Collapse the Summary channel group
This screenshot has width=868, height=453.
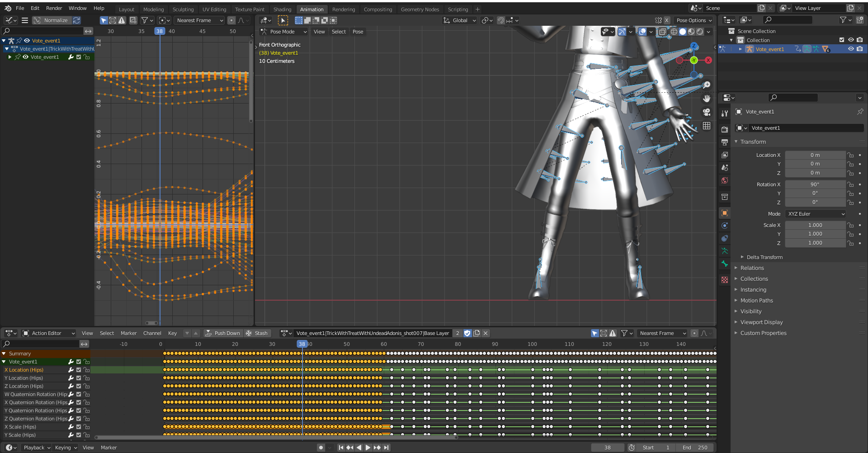[4, 354]
